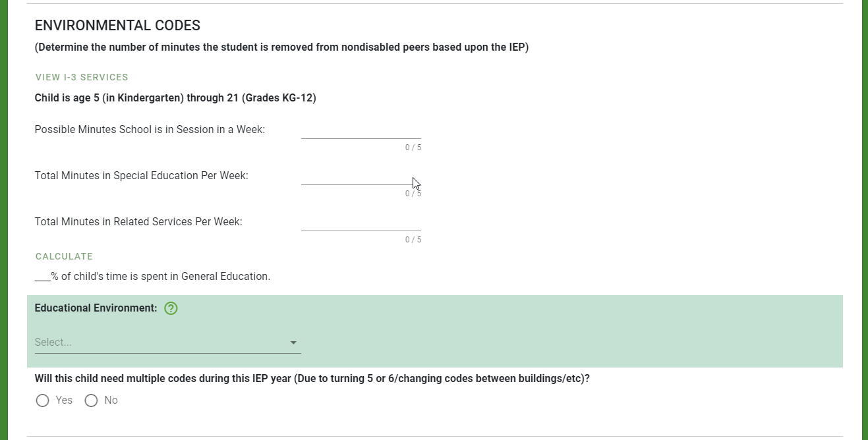868x440 pixels.
Task: Click the multiple codes during IEP year question
Action: click(x=312, y=379)
